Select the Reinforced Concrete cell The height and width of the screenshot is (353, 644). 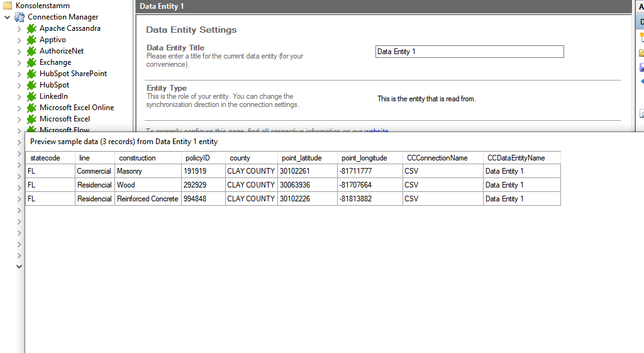[x=147, y=199]
